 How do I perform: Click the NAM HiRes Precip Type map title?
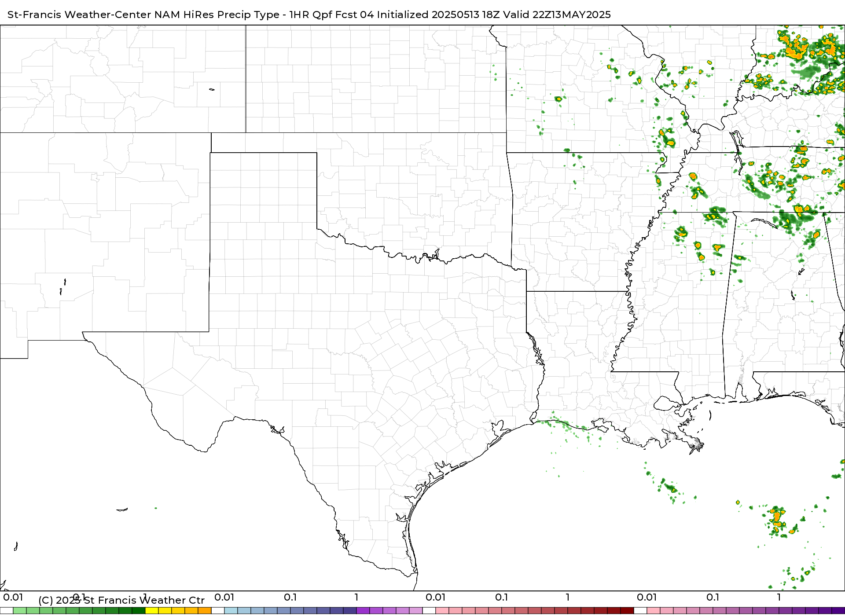coord(309,15)
